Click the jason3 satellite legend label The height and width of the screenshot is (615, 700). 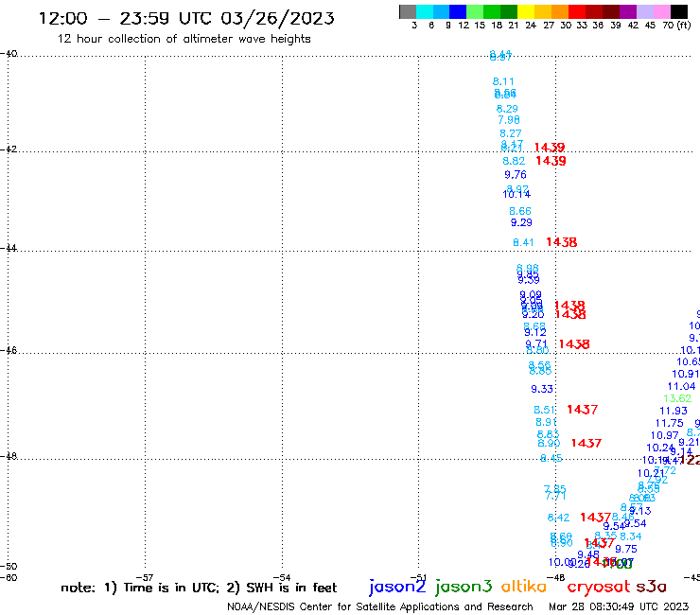click(x=464, y=587)
